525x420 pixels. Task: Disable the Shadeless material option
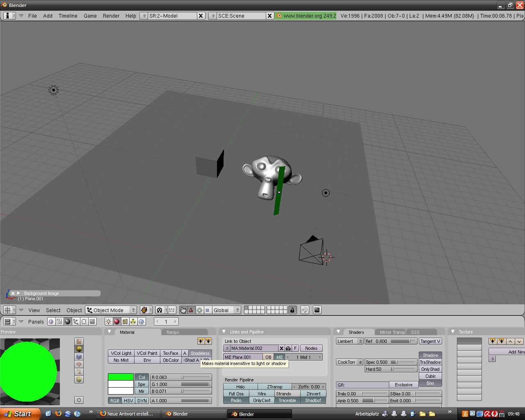200,353
